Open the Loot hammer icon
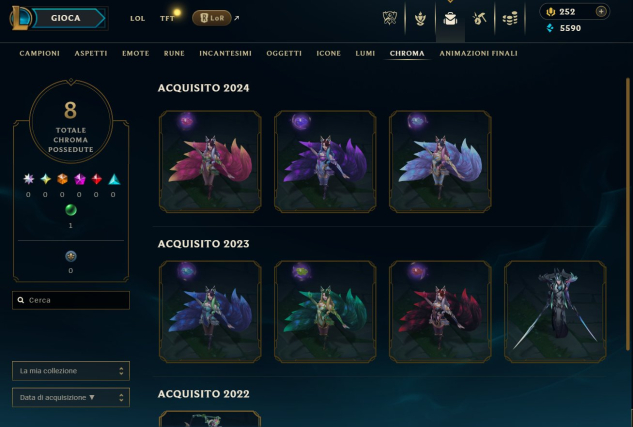Image resolution: width=633 pixels, height=427 pixels. (x=480, y=19)
